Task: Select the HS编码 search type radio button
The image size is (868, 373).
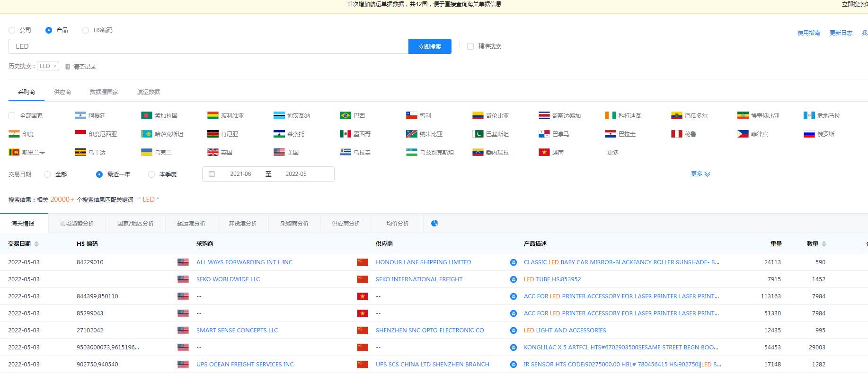Action: tap(86, 30)
